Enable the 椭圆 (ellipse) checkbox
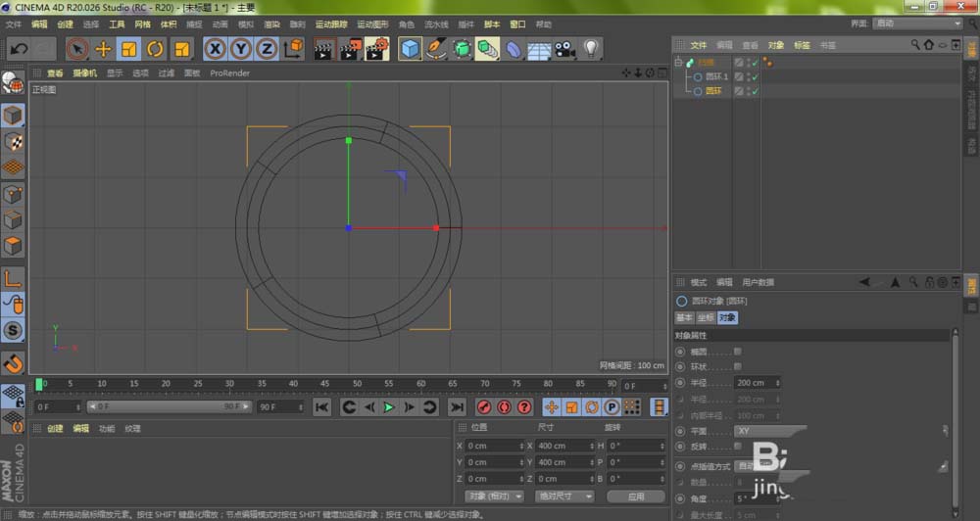This screenshot has height=521, width=980. tap(737, 351)
